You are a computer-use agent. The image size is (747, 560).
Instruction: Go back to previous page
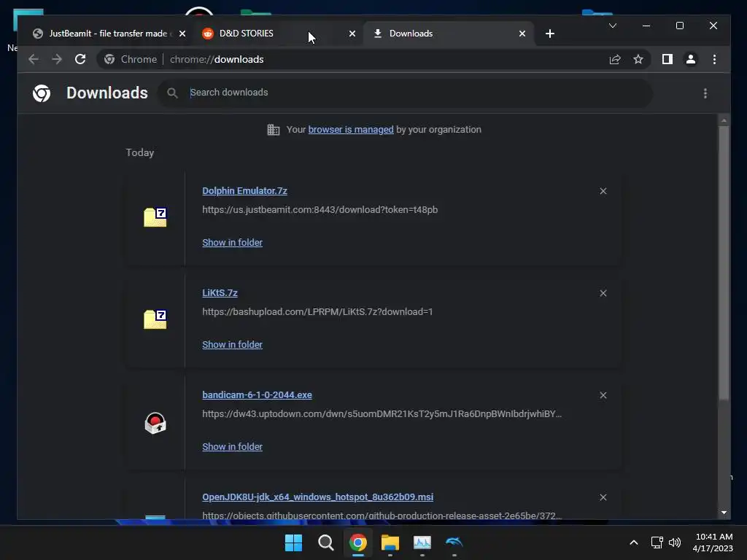point(34,59)
